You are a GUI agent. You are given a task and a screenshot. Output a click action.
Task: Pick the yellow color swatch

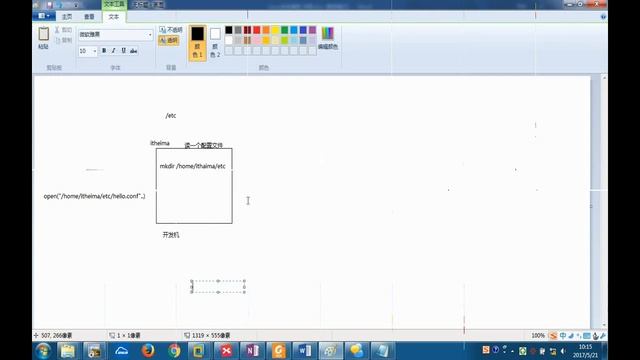(275, 30)
